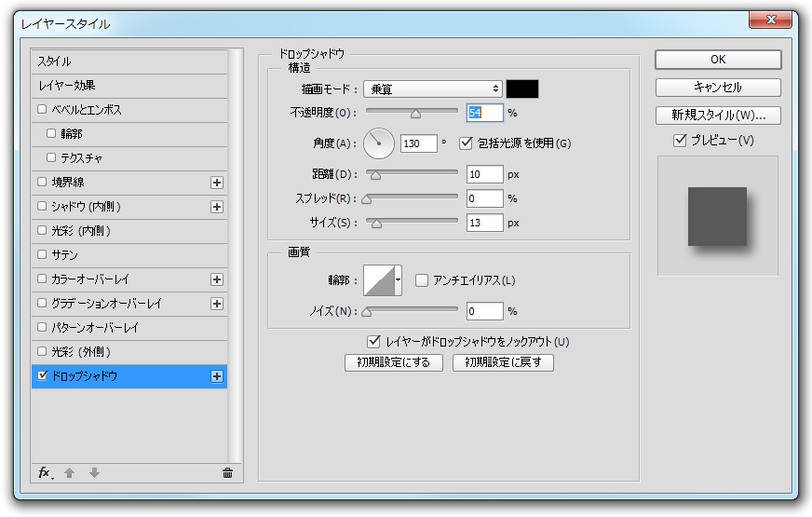Screen dimensions: 812x517
Task: Add another グラデーションオーバーレイ with plus icon
Action: [x=217, y=304]
